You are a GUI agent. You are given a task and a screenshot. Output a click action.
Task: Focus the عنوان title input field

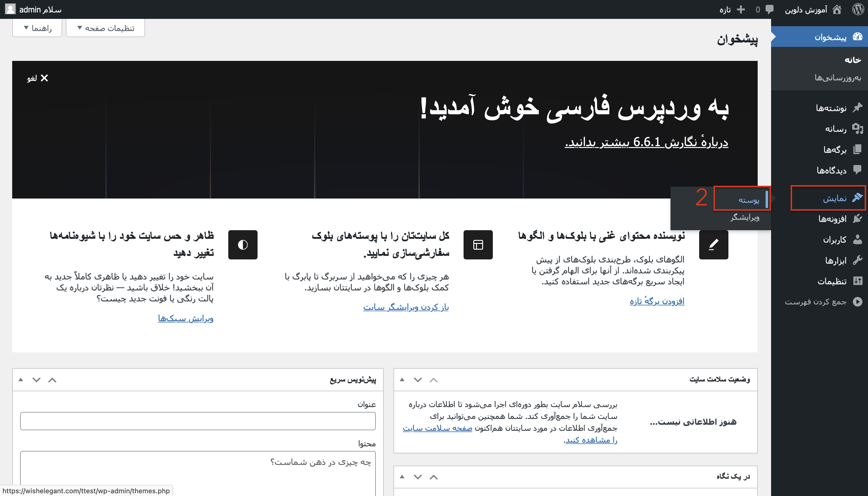[x=198, y=421]
